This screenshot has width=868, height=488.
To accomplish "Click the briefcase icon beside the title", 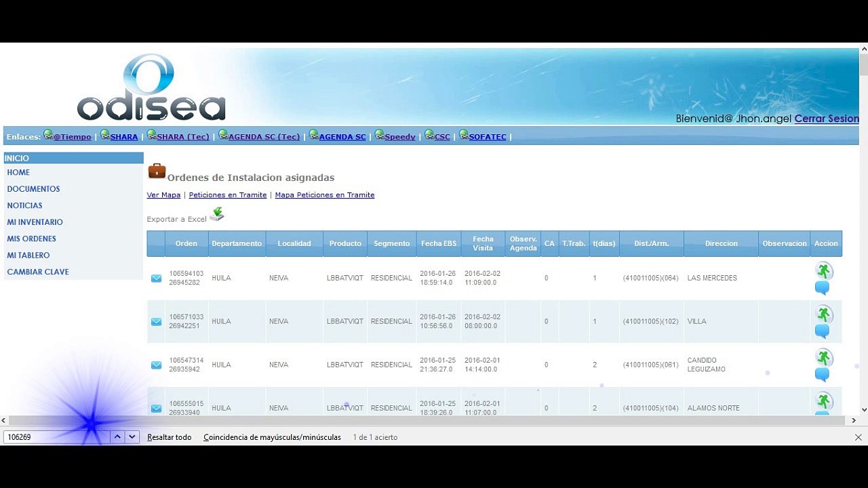I will click(157, 171).
